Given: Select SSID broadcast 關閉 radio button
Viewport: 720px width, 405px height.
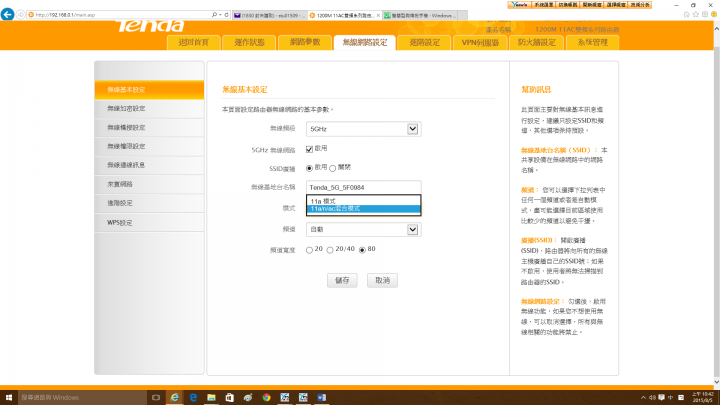Looking at the screenshot, I should 332,168.
